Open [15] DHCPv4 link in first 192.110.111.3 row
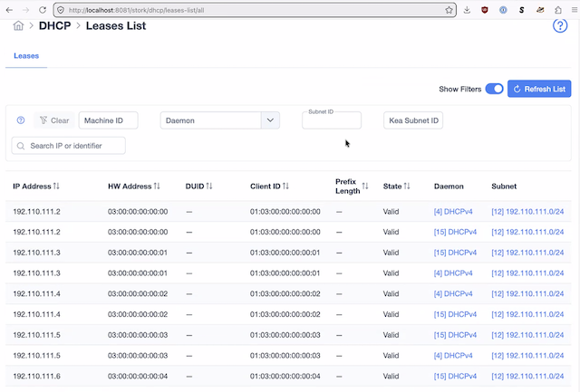The height and width of the screenshot is (392, 580). point(455,253)
